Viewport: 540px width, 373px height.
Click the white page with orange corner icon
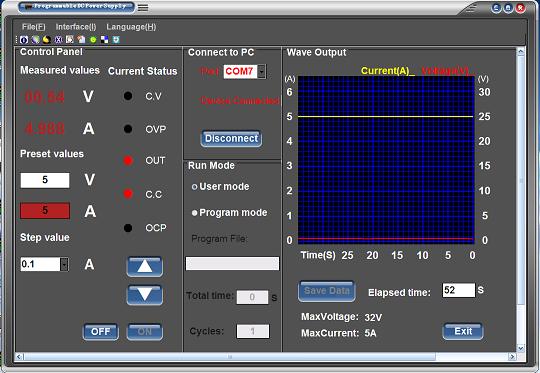click(81, 40)
